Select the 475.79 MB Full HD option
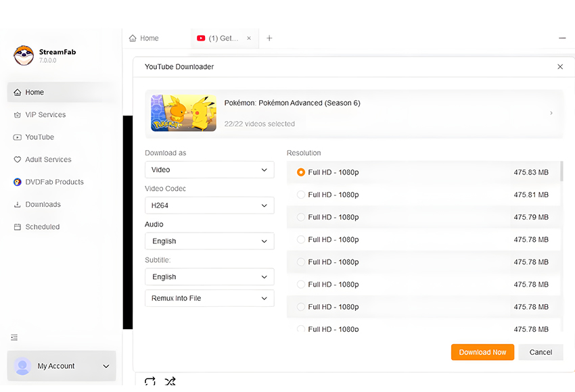Image resolution: width=575 pixels, height=392 pixels. (301, 217)
